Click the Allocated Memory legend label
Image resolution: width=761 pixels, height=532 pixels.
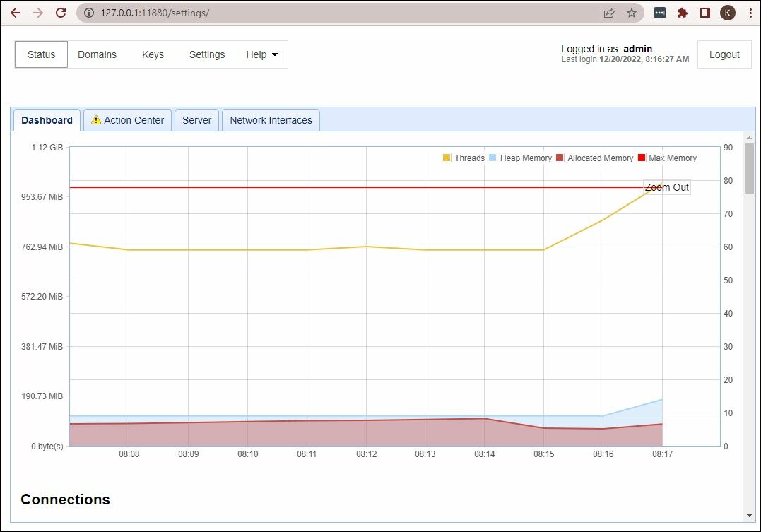point(601,158)
